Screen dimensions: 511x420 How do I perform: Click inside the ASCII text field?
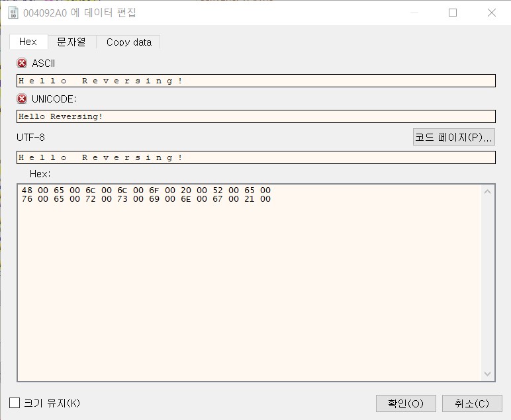coord(255,81)
